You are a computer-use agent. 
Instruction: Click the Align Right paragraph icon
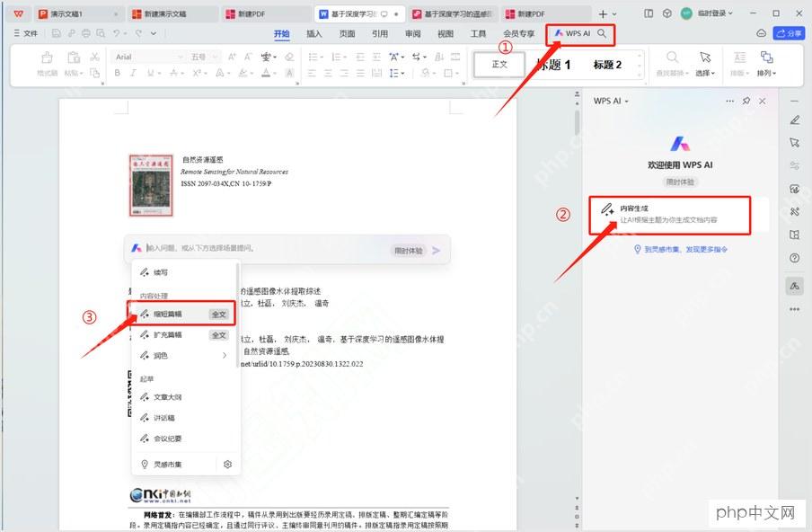click(x=344, y=73)
